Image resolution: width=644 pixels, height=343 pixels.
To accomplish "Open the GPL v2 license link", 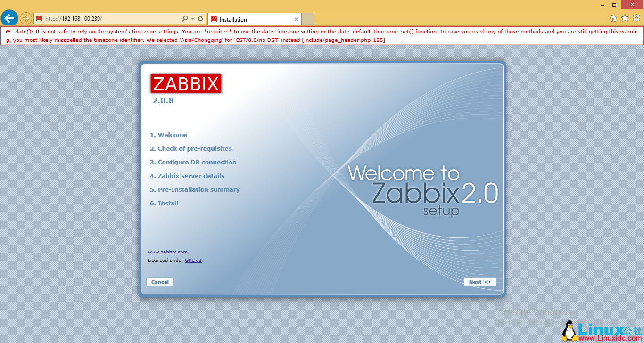I will 193,260.
